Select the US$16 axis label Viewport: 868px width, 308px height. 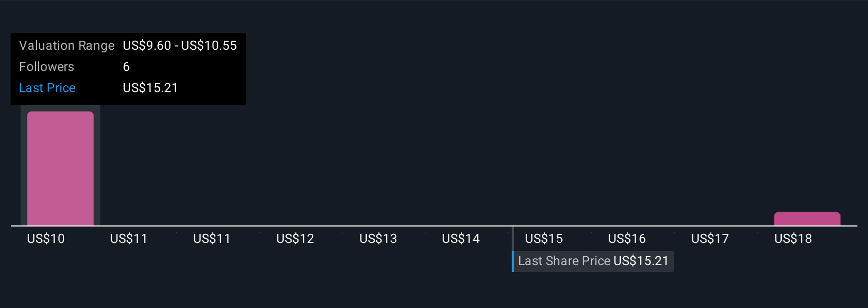pos(627,239)
